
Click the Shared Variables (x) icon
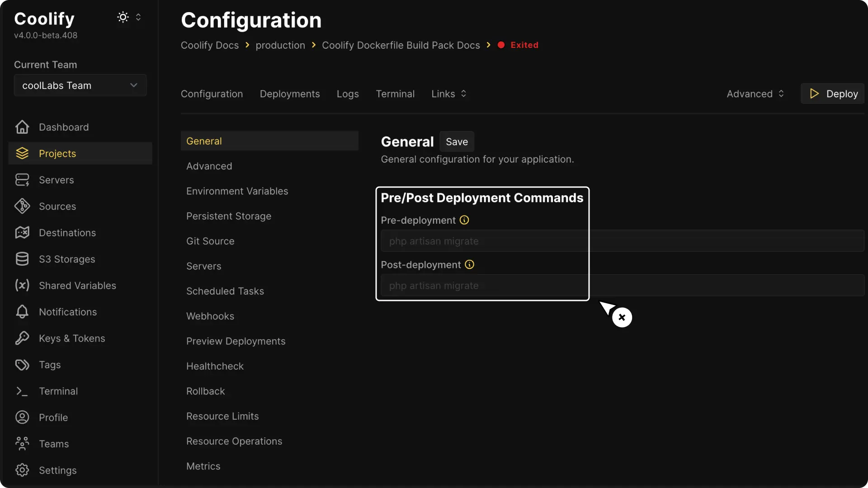point(21,285)
